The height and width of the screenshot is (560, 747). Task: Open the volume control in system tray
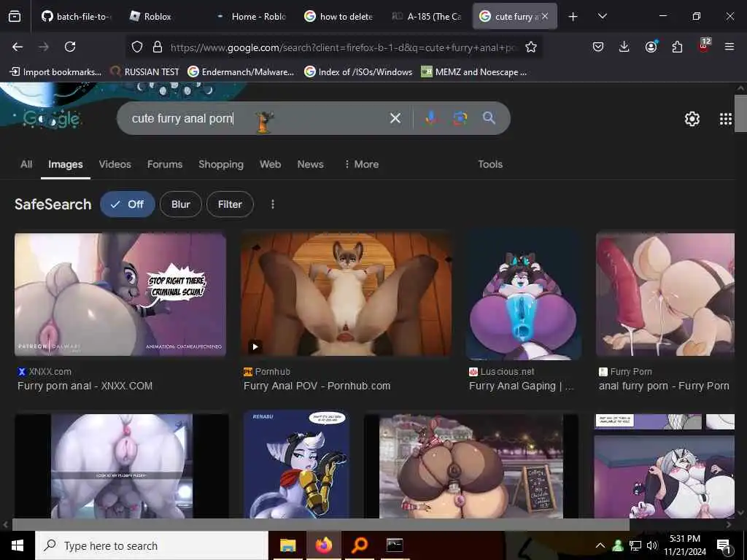click(x=652, y=545)
